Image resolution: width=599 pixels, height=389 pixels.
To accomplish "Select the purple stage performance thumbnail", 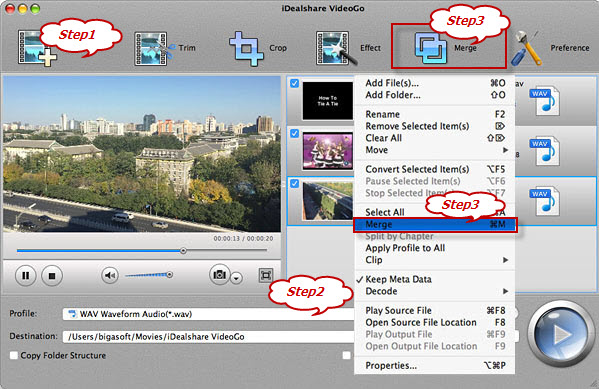I will coord(327,151).
